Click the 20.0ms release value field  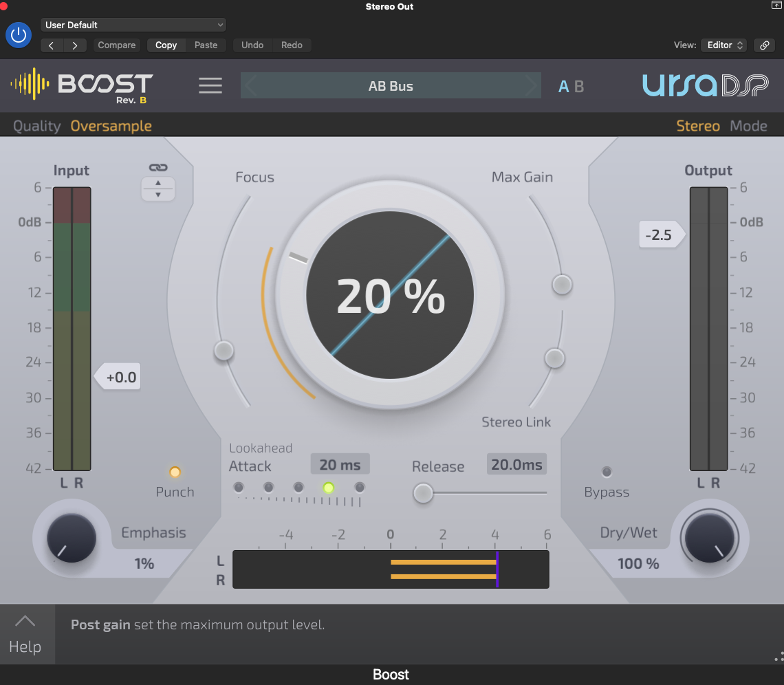(516, 464)
